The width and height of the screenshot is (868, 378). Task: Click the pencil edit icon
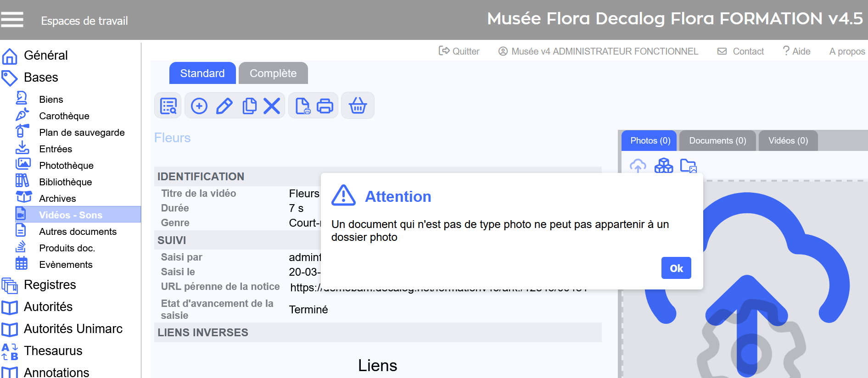224,106
